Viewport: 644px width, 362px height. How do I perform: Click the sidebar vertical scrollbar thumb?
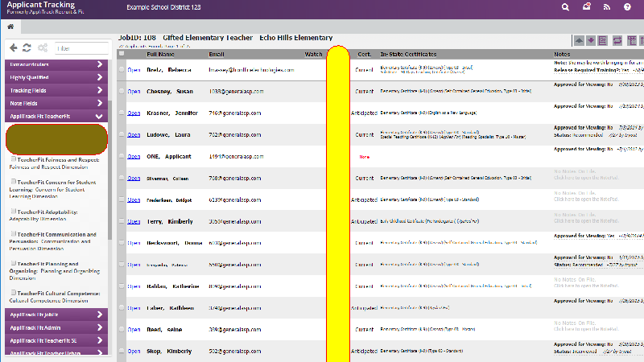(x=109, y=171)
